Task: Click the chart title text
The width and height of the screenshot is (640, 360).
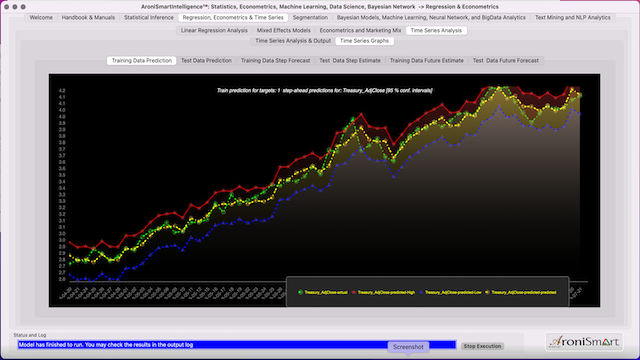Action: (x=324, y=91)
